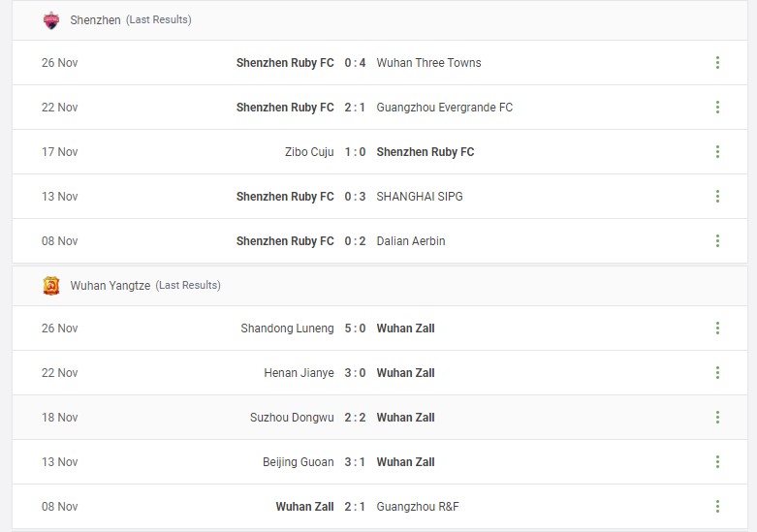Open more options for SHANGHAI SIPG match
Image resolution: width=757 pixels, height=532 pixels.
point(717,197)
